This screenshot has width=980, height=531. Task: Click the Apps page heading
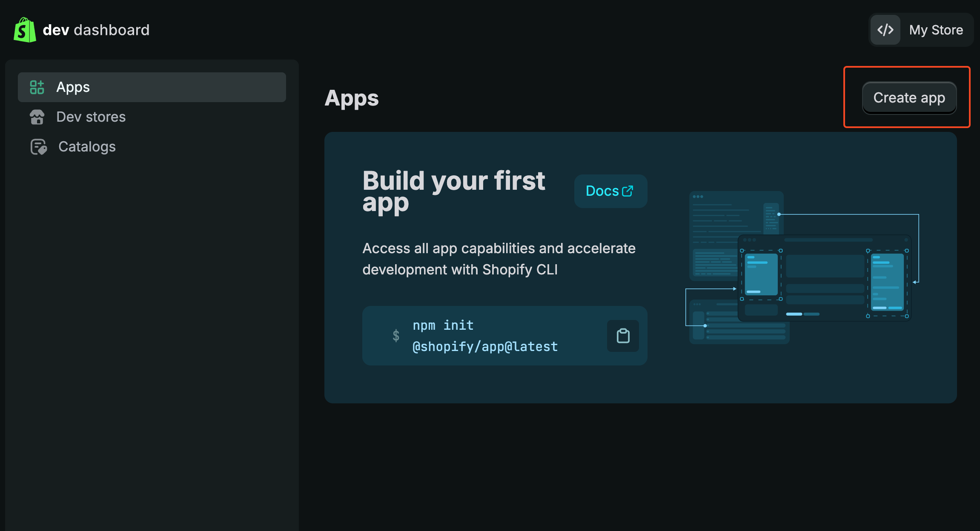coord(351,98)
